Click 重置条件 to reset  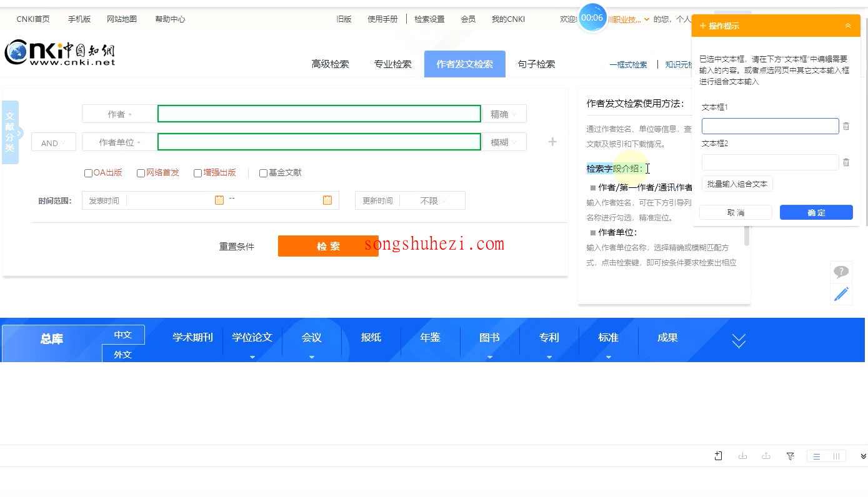237,247
